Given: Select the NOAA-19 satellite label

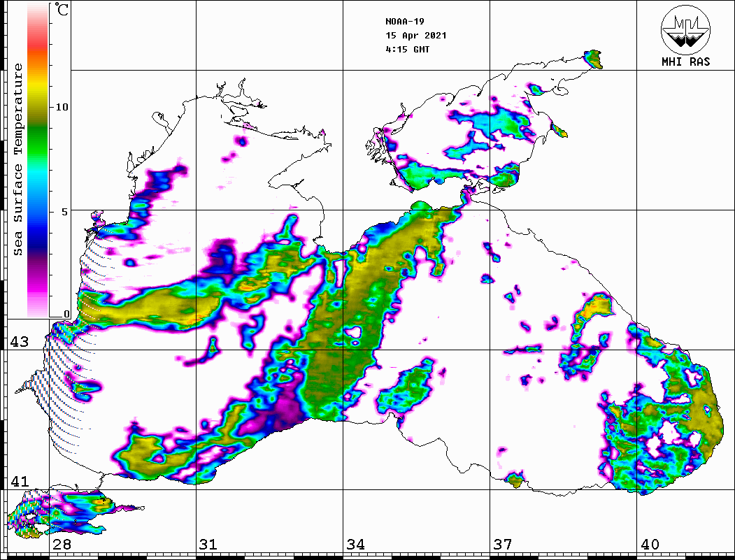Looking at the screenshot, I should pyautogui.click(x=404, y=22).
